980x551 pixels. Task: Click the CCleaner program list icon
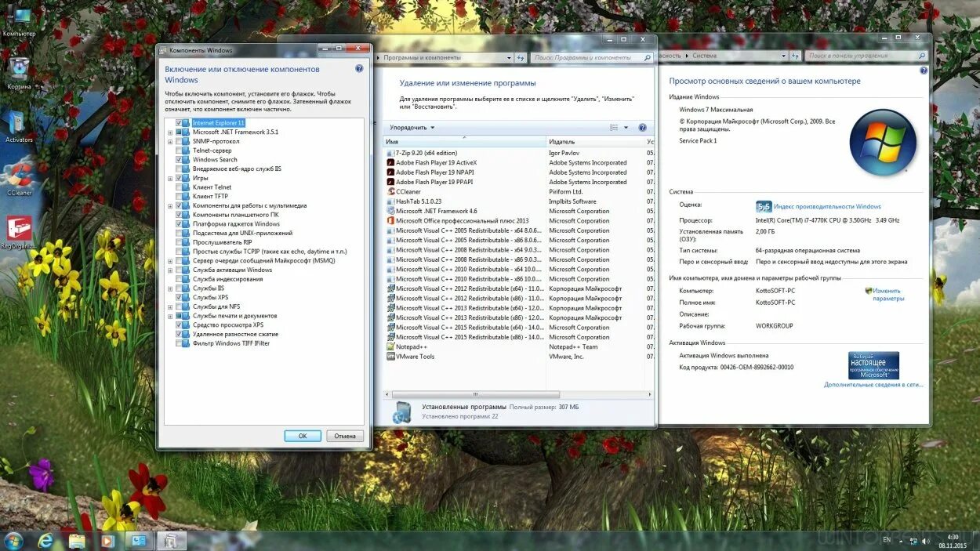[x=390, y=191]
